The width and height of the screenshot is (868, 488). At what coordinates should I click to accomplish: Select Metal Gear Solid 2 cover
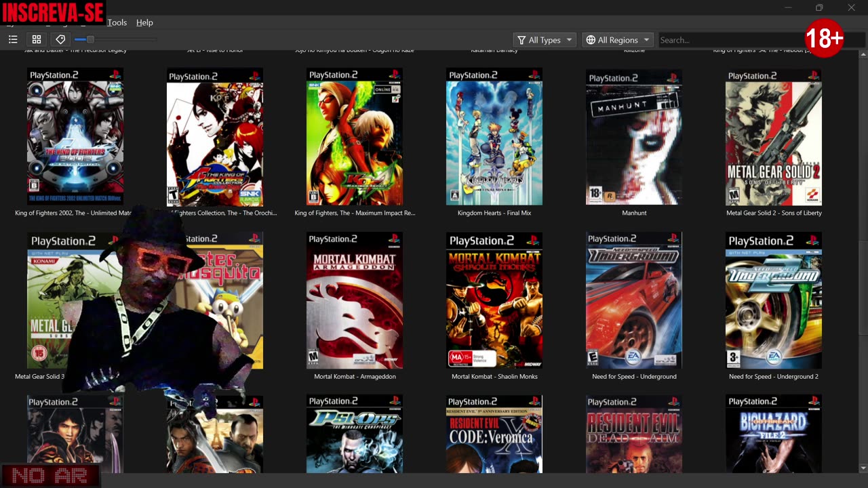tap(774, 136)
